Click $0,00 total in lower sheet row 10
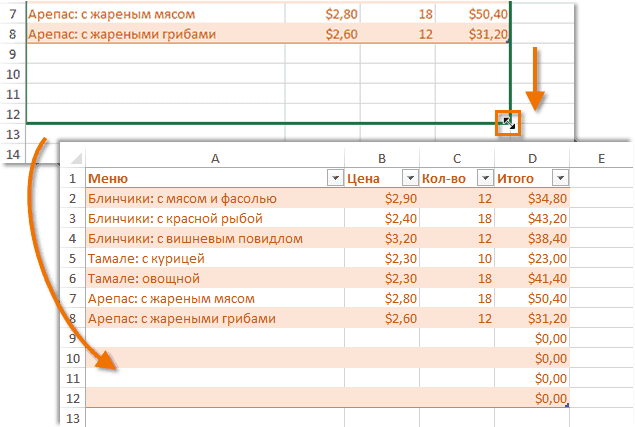This screenshot has width=635, height=427. tap(532, 358)
